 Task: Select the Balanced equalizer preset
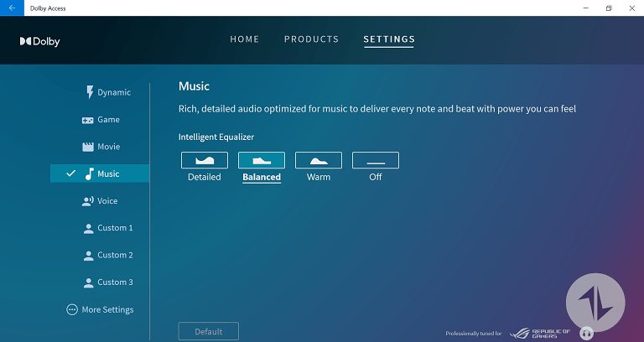point(262,160)
